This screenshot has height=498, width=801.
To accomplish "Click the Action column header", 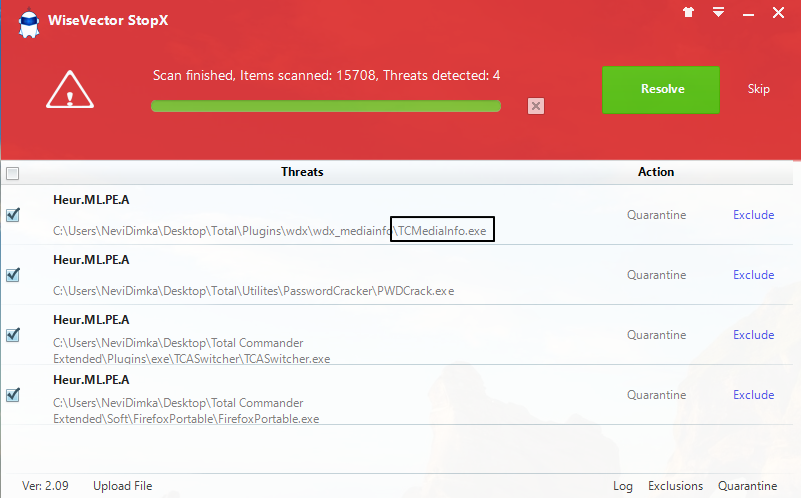I will 656,172.
